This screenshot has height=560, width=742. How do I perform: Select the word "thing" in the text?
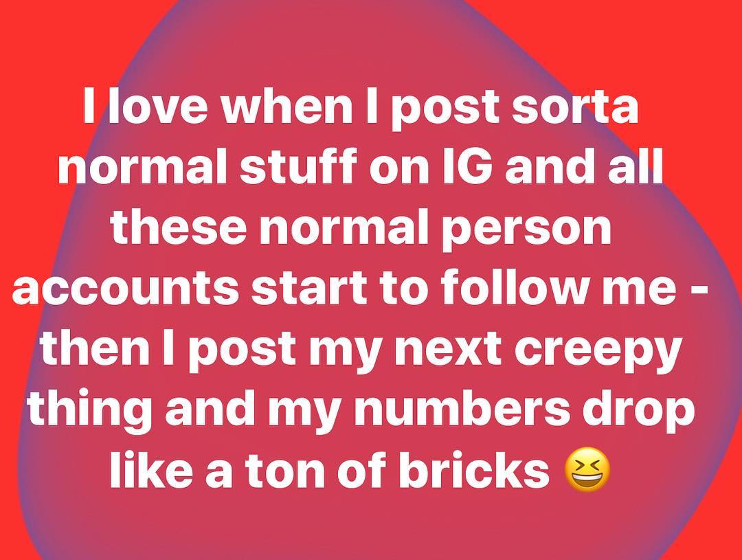pos(93,412)
